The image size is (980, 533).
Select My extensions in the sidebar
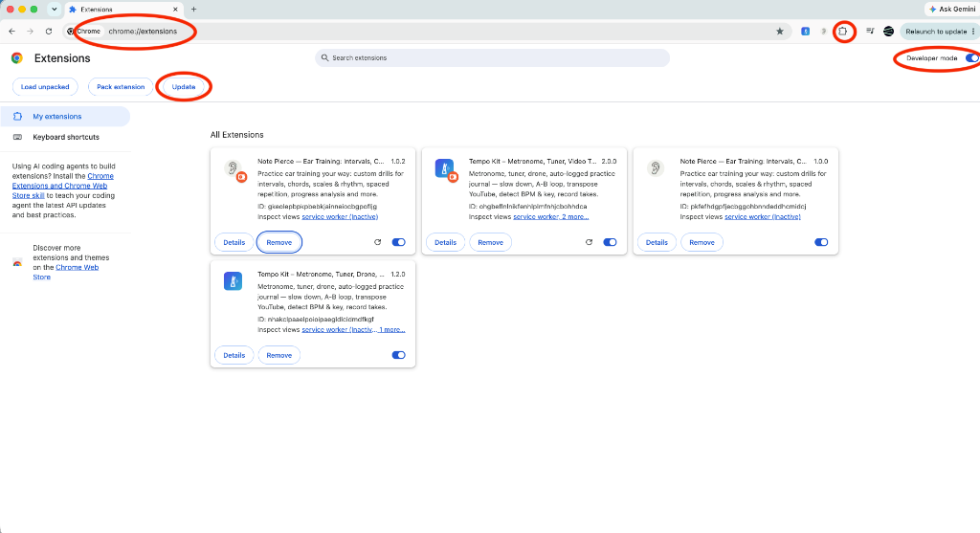tap(65, 116)
